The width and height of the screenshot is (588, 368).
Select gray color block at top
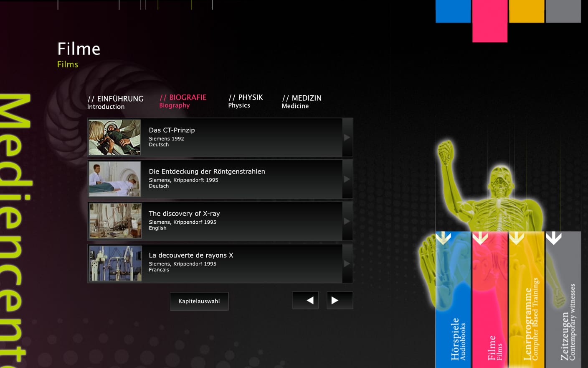[563, 11]
